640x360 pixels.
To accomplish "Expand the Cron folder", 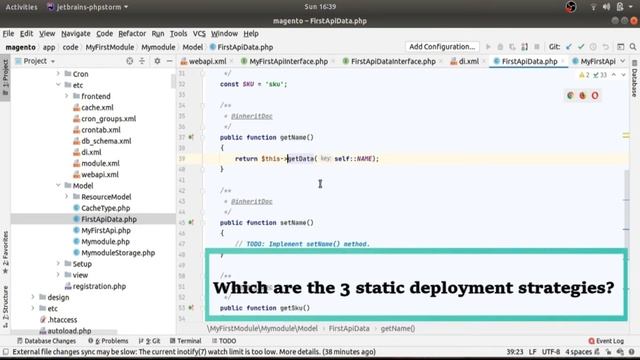I will point(58,74).
